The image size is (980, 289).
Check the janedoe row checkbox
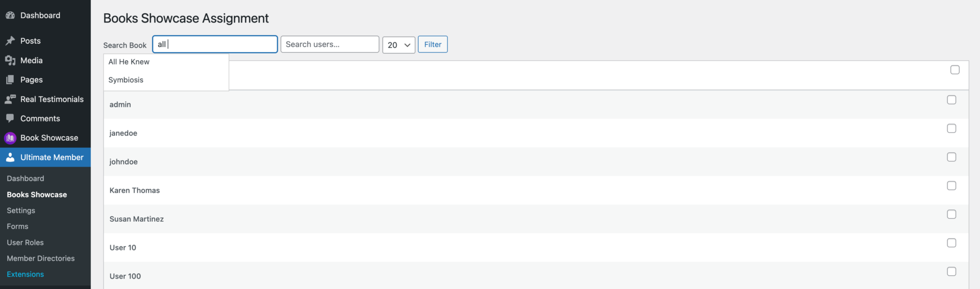951,128
